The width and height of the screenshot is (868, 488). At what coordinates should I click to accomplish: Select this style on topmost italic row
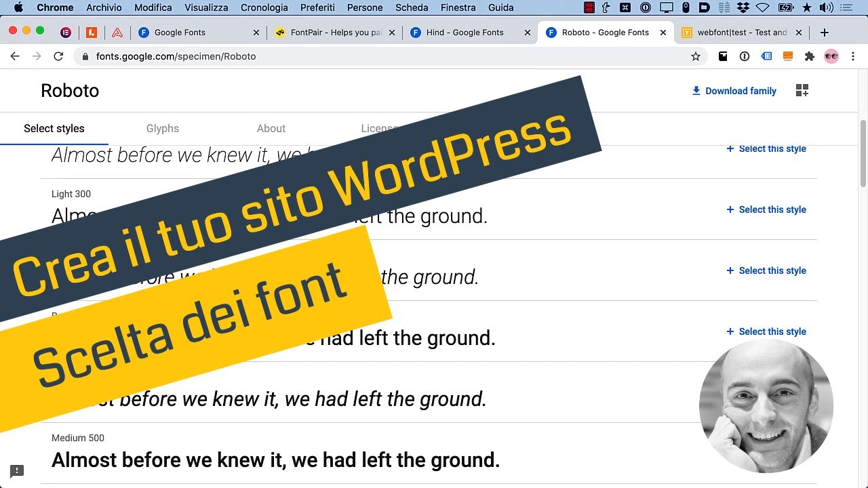[766, 148]
